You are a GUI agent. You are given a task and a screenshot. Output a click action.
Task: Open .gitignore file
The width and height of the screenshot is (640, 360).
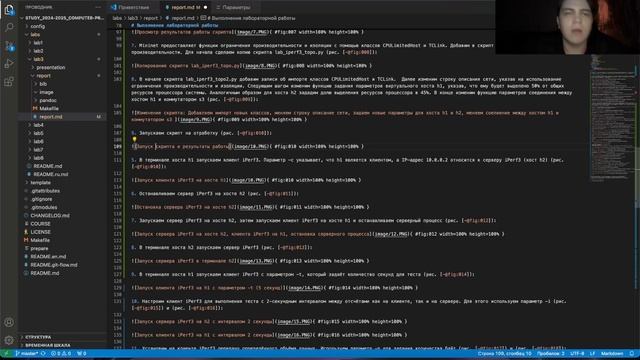point(41,199)
